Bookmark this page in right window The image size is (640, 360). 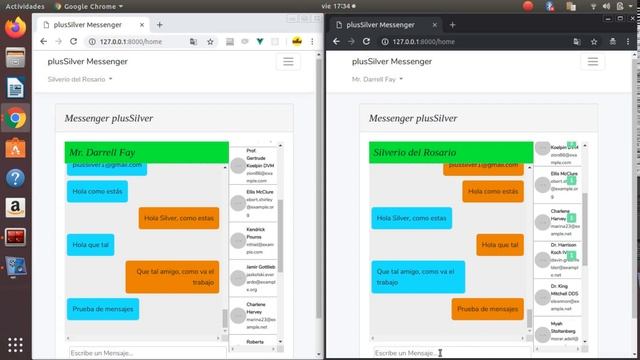(594, 42)
